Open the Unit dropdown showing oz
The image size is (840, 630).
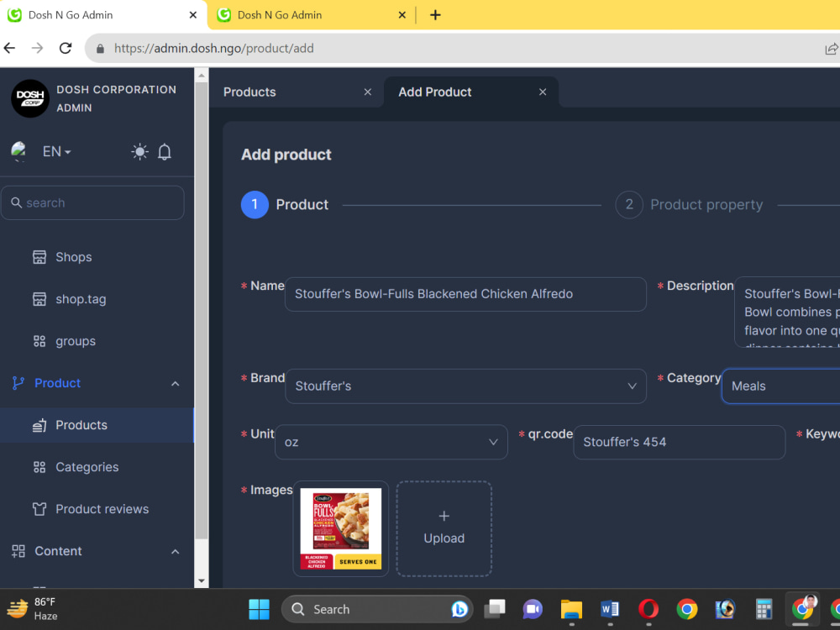coord(391,442)
